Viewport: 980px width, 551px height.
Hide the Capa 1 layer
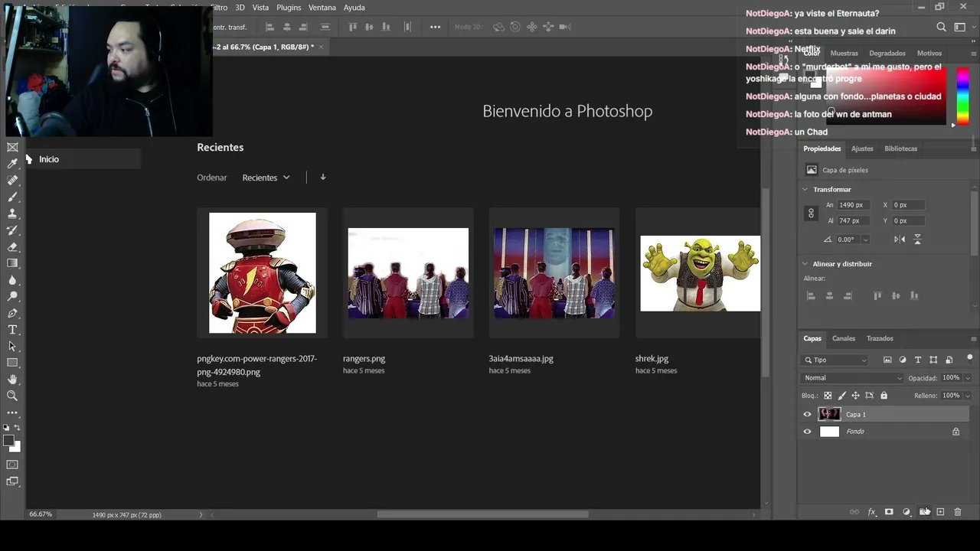click(x=807, y=415)
